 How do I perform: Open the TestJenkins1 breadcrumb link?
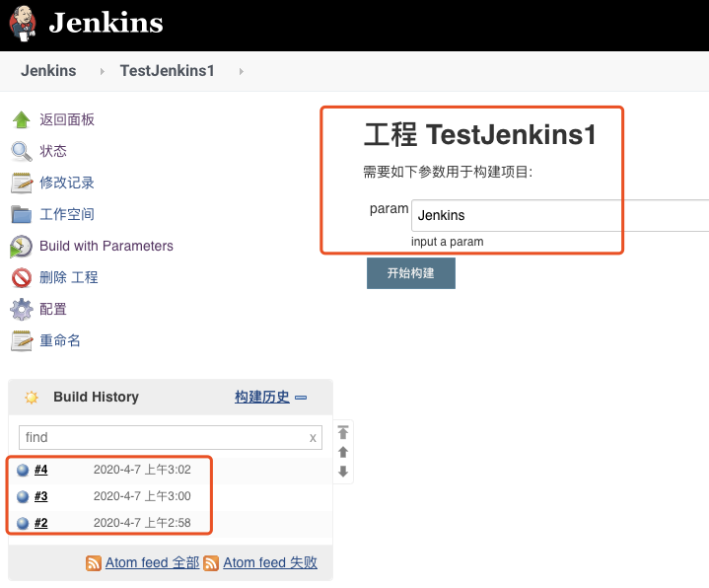click(x=167, y=71)
